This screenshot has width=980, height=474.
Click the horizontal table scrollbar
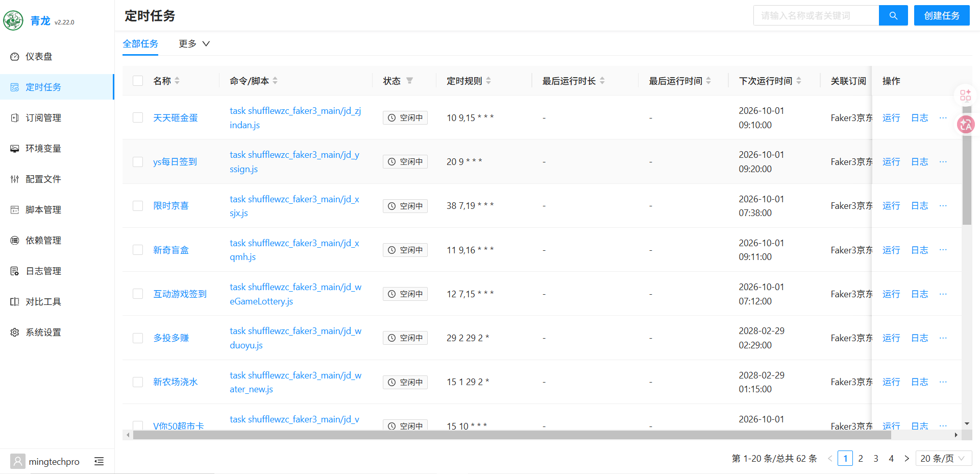click(512, 435)
